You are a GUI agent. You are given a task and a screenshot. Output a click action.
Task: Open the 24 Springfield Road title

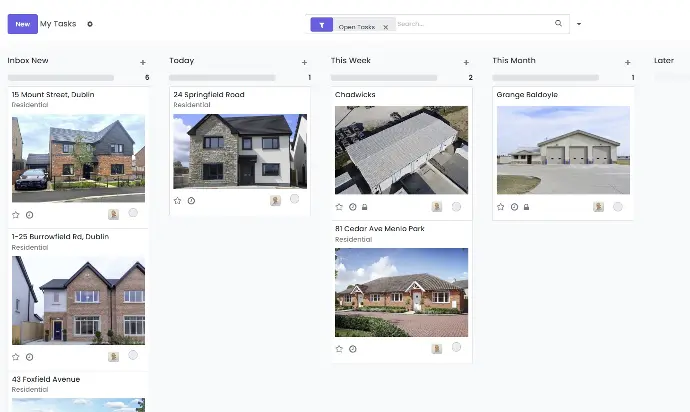tap(209, 94)
